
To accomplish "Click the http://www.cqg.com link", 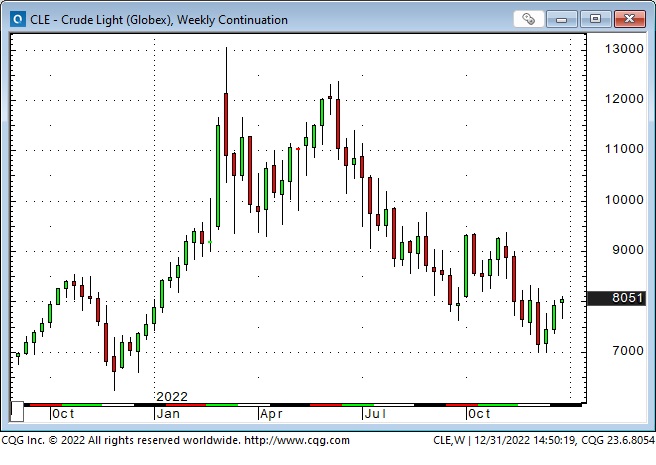I will click(x=297, y=440).
